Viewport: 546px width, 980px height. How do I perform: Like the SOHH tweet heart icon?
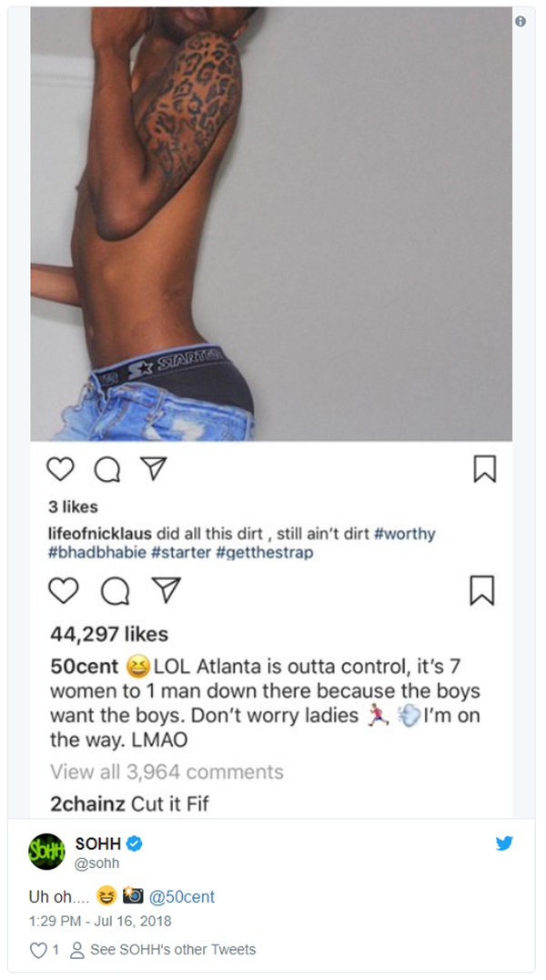pyautogui.click(x=39, y=950)
